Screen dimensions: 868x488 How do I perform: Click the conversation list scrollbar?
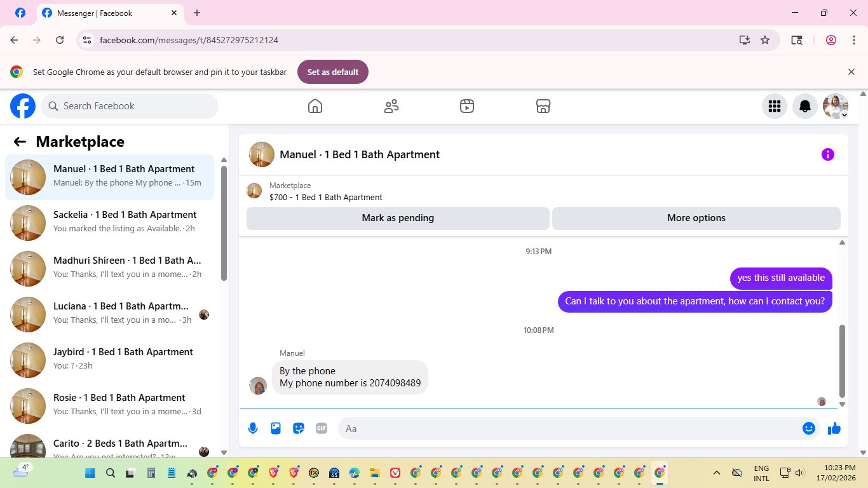224,222
